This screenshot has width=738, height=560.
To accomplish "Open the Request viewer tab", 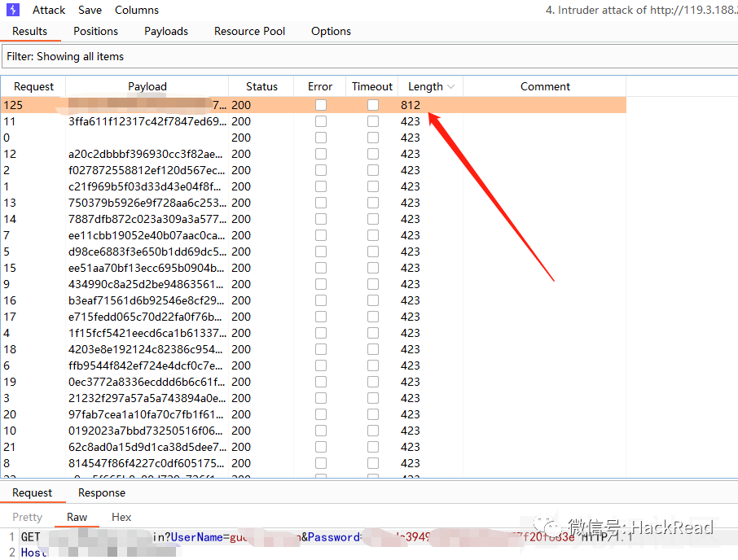I will click(x=32, y=492).
